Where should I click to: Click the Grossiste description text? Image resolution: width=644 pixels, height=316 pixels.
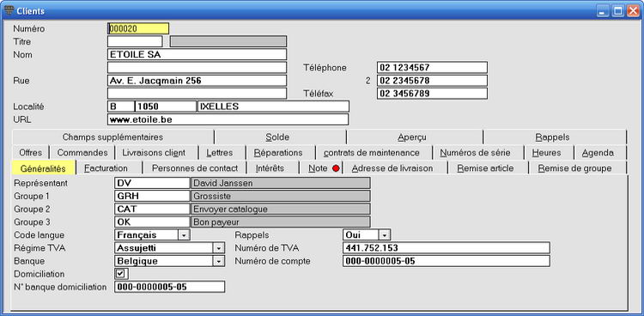212,196
